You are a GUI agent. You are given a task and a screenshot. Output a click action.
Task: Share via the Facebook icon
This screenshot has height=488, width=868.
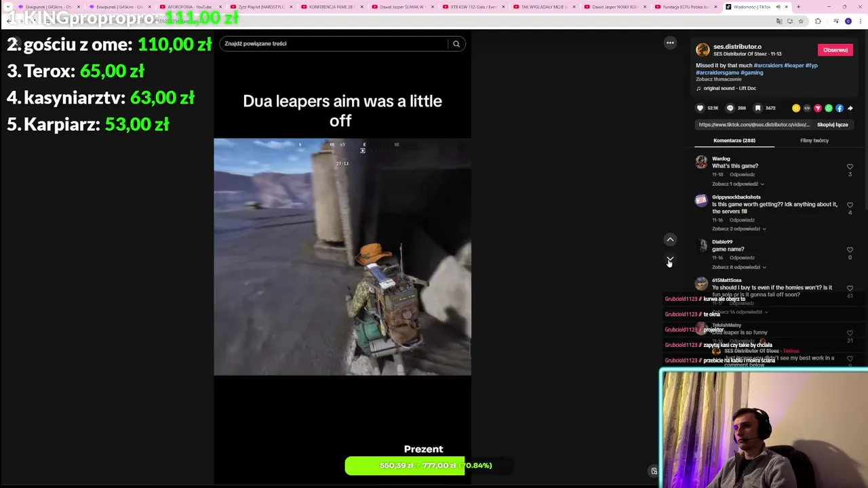tap(840, 108)
